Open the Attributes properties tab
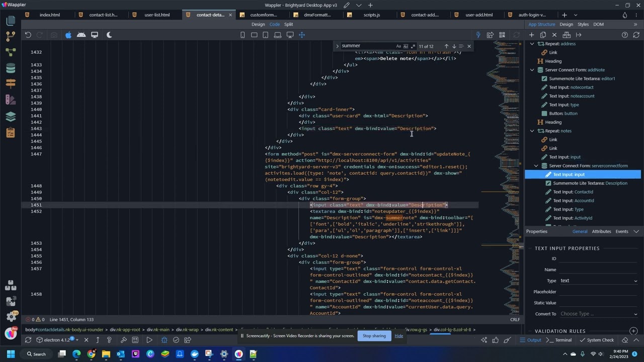 601,231
